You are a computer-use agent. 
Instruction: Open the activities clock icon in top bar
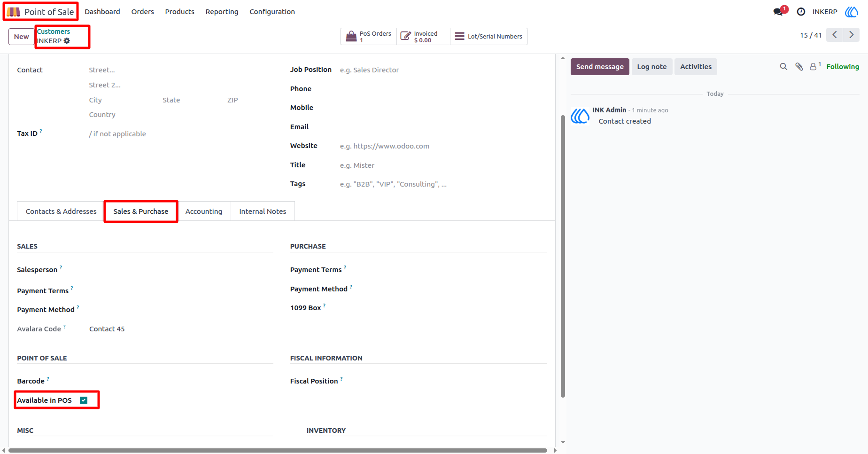pyautogui.click(x=801, y=12)
